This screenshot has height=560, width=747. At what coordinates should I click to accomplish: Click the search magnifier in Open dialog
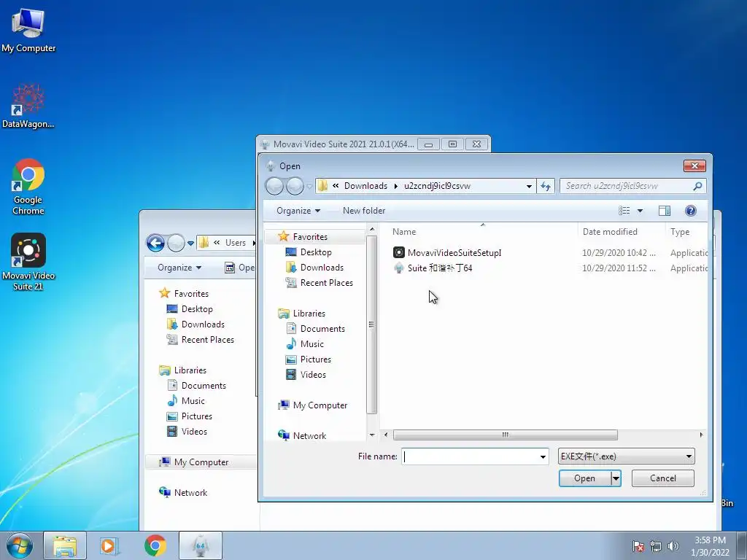coord(697,186)
